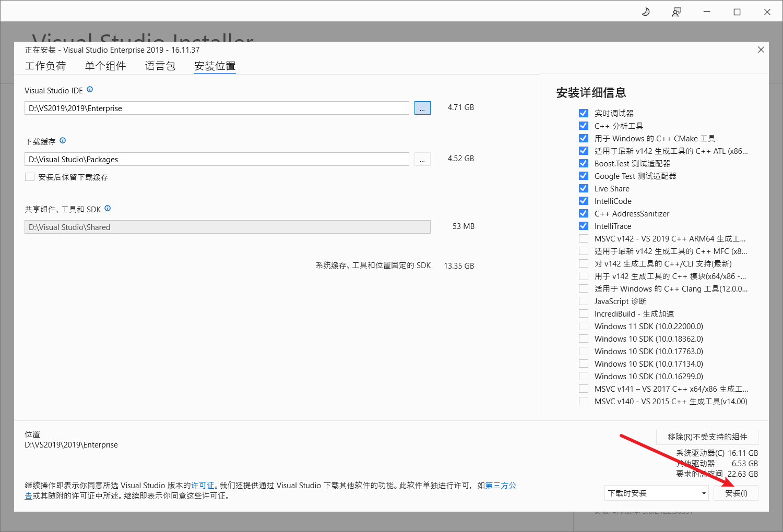Edit the Visual Studio IDE path field

click(x=217, y=108)
